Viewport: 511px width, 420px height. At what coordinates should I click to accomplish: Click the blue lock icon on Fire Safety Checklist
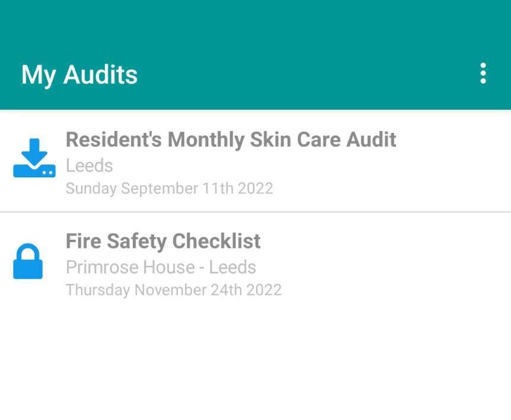(28, 260)
